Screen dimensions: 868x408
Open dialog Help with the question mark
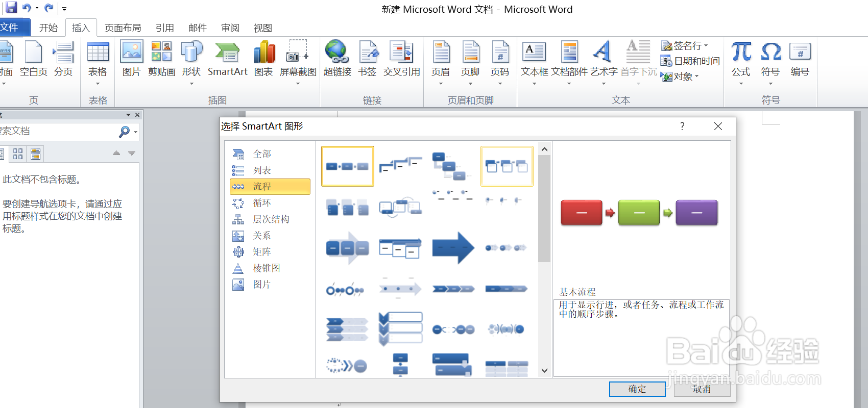pyautogui.click(x=682, y=126)
